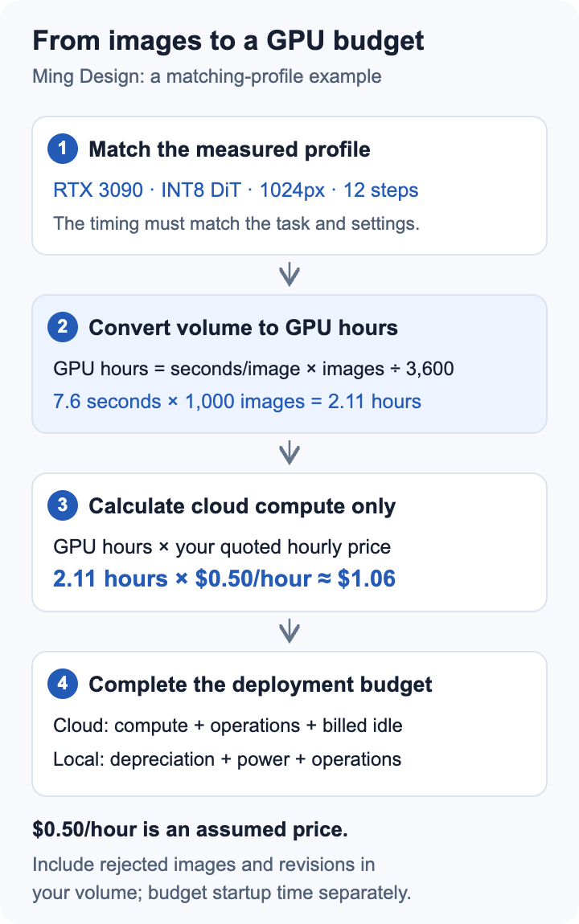Click "Local: depreciation + power + operations"

[227, 759]
